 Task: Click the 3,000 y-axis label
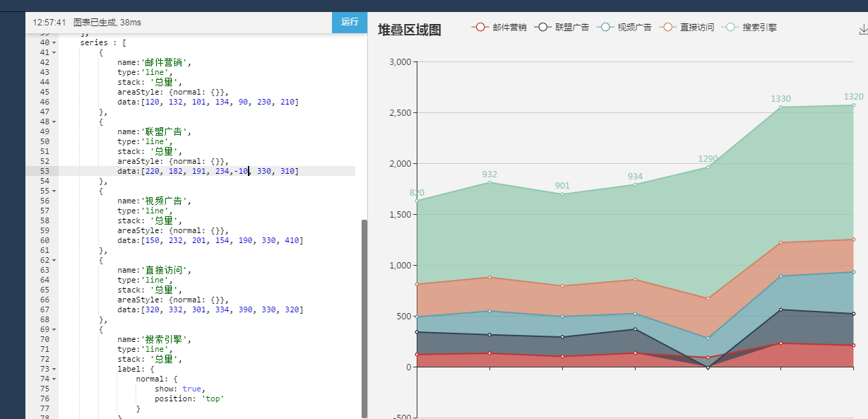coord(400,62)
